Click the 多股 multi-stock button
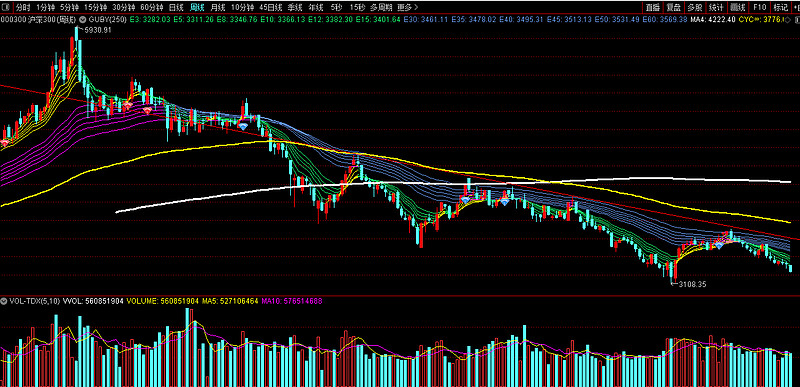800x387 pixels. click(x=694, y=7)
